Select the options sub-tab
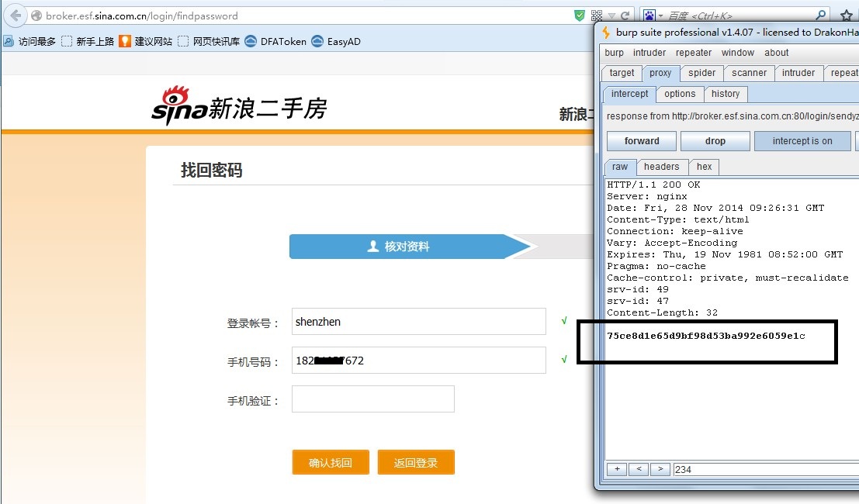This screenshot has height=504, width=859. (x=680, y=94)
